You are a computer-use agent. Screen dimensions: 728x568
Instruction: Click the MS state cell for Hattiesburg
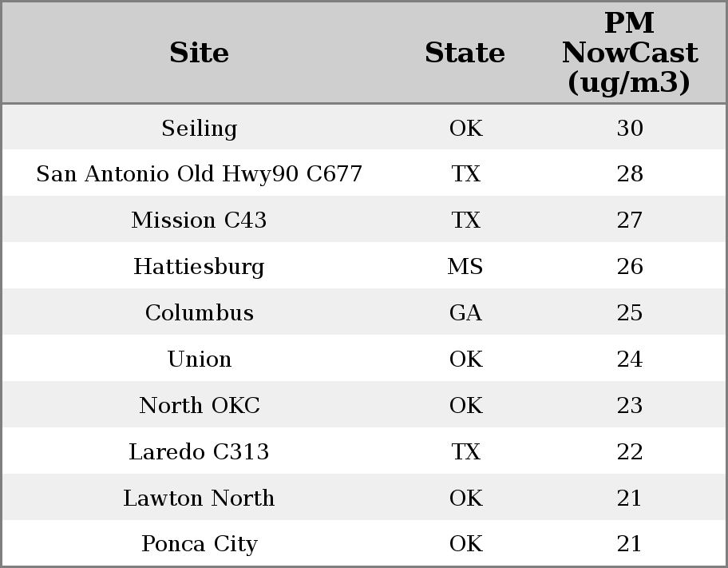tap(465, 267)
